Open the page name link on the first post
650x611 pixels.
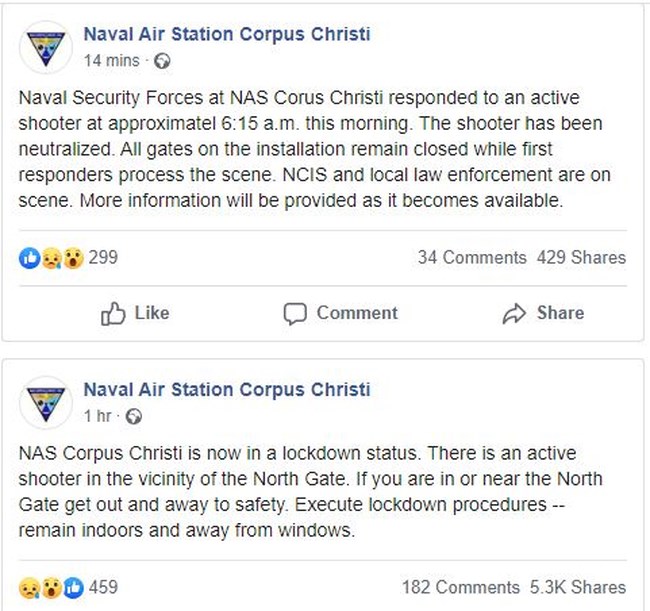(x=227, y=34)
